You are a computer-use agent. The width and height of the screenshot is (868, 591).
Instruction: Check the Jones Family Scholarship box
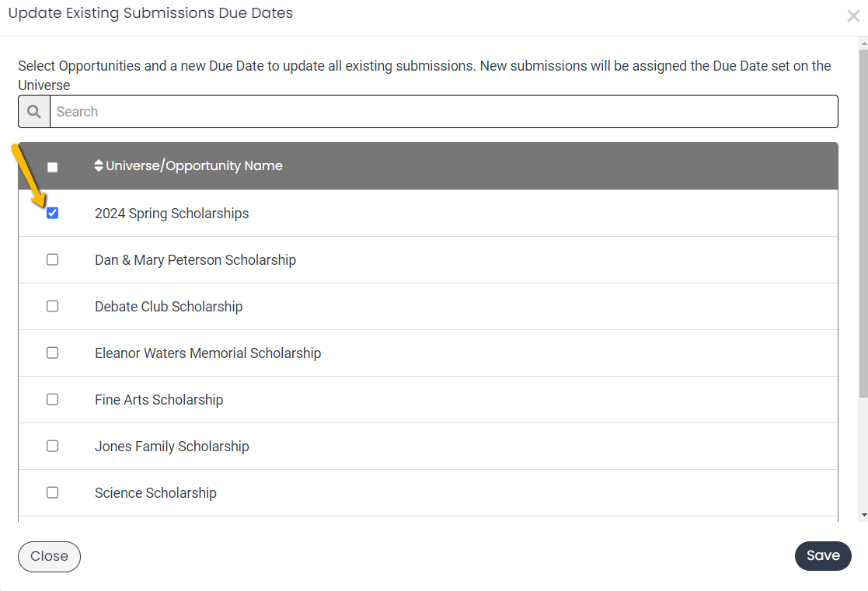[x=53, y=446]
